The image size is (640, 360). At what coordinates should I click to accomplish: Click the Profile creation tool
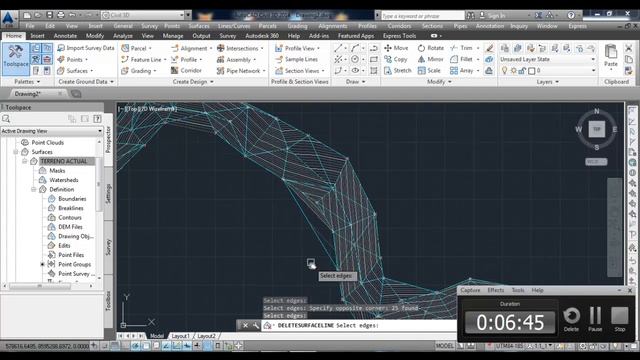tap(187, 60)
